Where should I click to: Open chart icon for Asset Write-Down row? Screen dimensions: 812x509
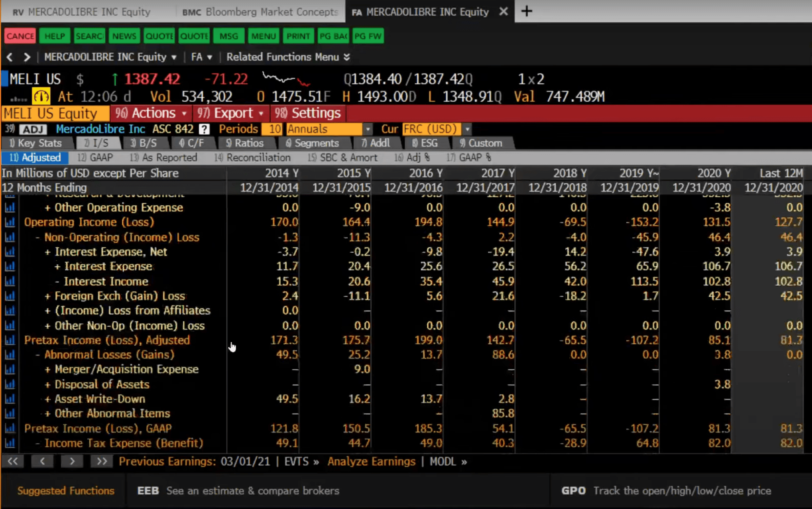[x=10, y=399]
